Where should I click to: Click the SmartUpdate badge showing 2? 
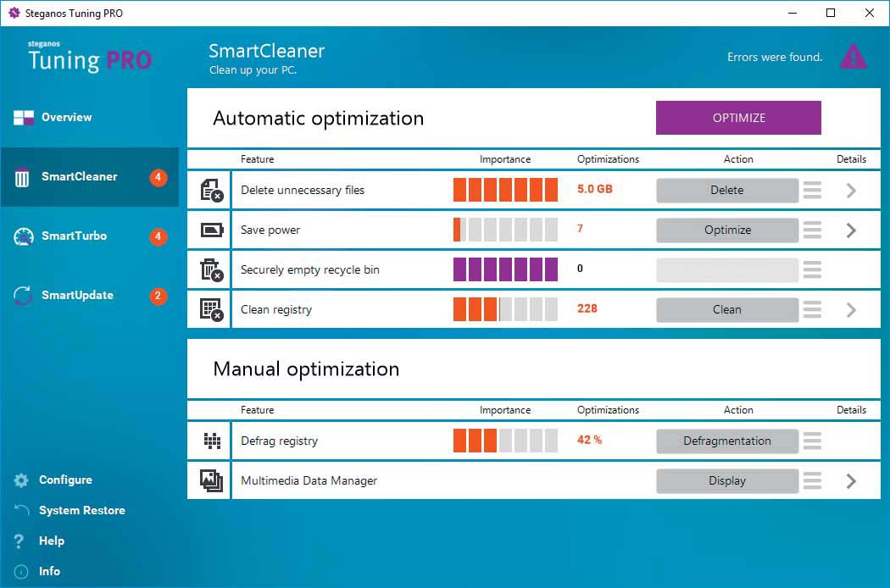tap(159, 296)
